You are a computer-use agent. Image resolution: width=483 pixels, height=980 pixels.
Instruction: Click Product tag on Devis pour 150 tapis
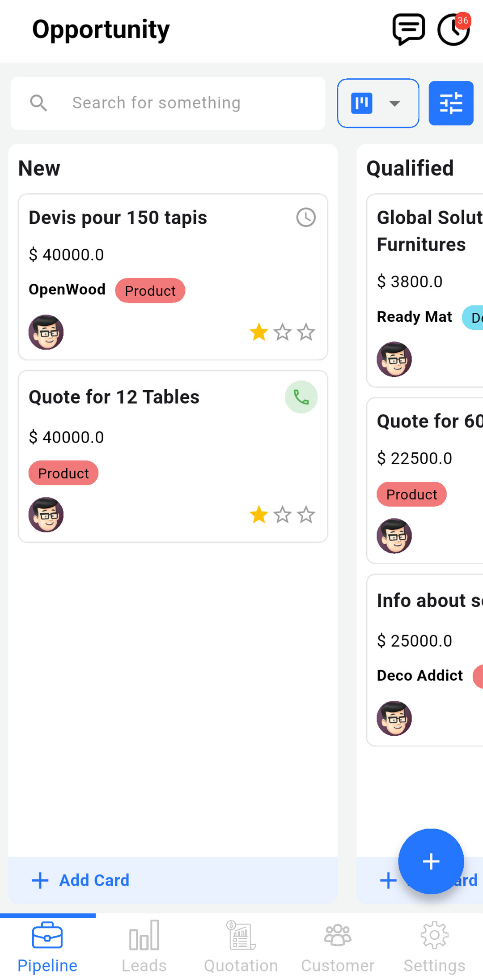[x=150, y=290]
